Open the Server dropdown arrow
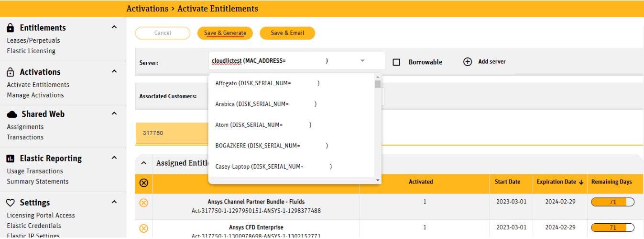 (362, 61)
